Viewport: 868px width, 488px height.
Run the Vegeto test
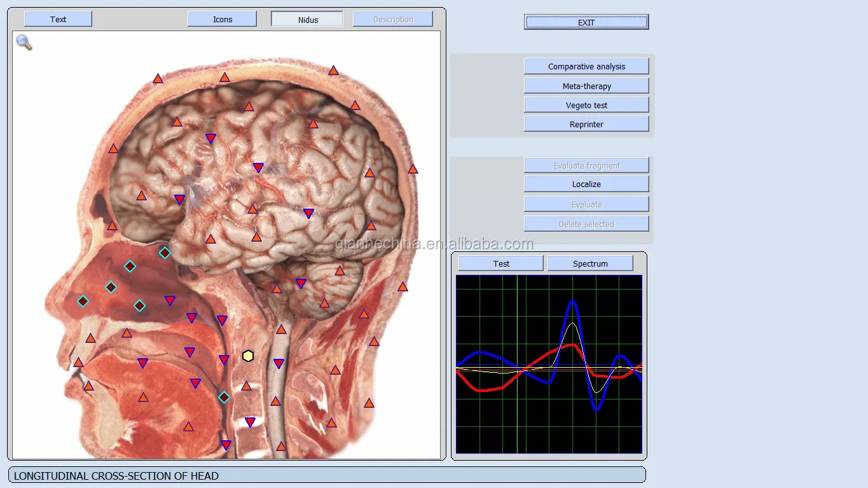pyautogui.click(x=586, y=105)
